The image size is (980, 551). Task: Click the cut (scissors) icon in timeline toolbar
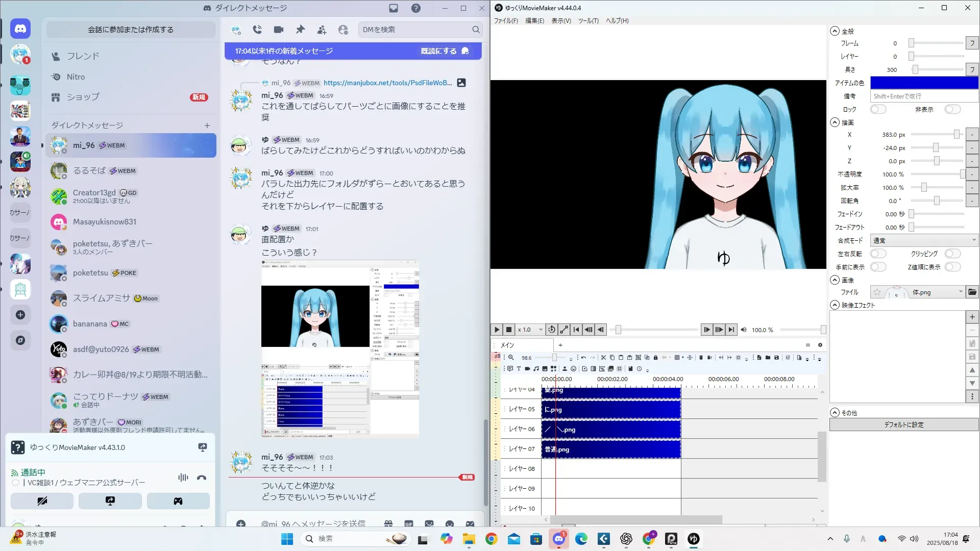603,358
